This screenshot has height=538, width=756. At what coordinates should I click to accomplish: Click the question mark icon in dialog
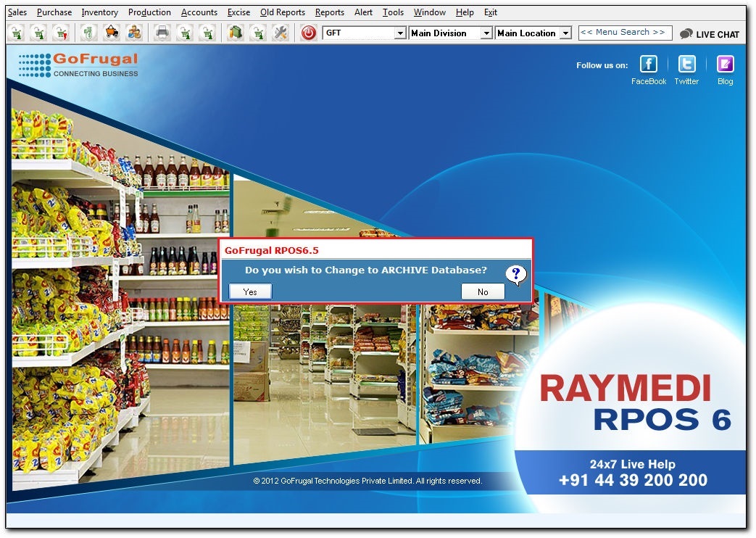(516, 275)
